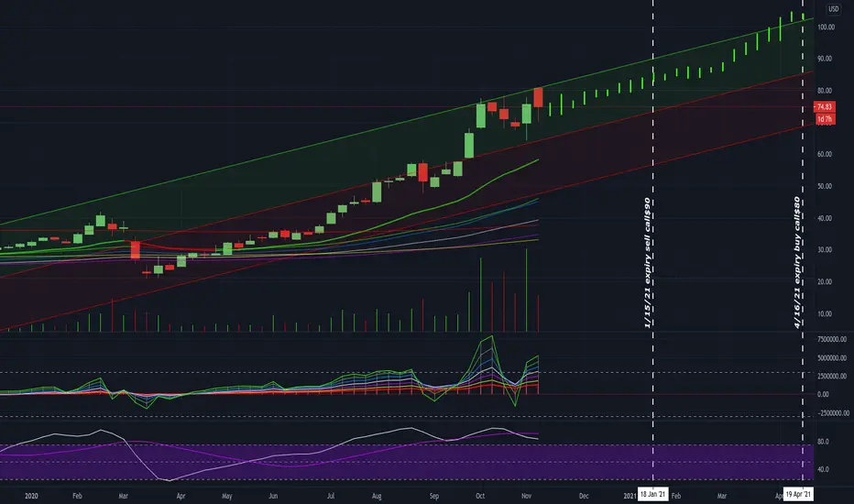
Task: Select the 19 Apr '21 date marker
Action: pyautogui.click(x=798, y=495)
